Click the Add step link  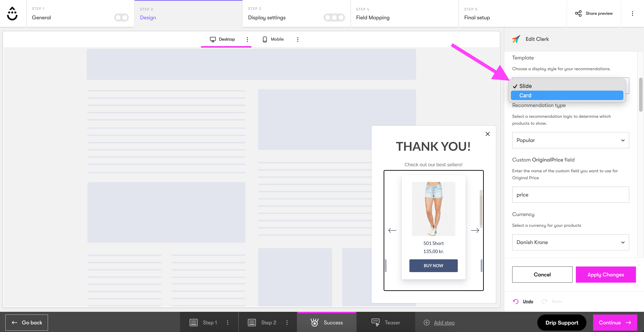[x=444, y=323]
